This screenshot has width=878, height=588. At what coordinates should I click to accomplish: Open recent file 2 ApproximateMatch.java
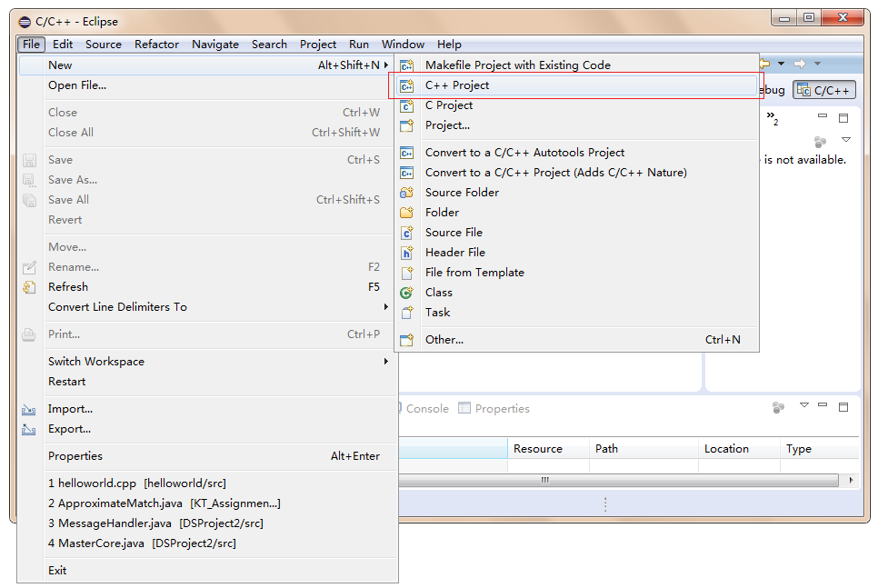(207, 503)
